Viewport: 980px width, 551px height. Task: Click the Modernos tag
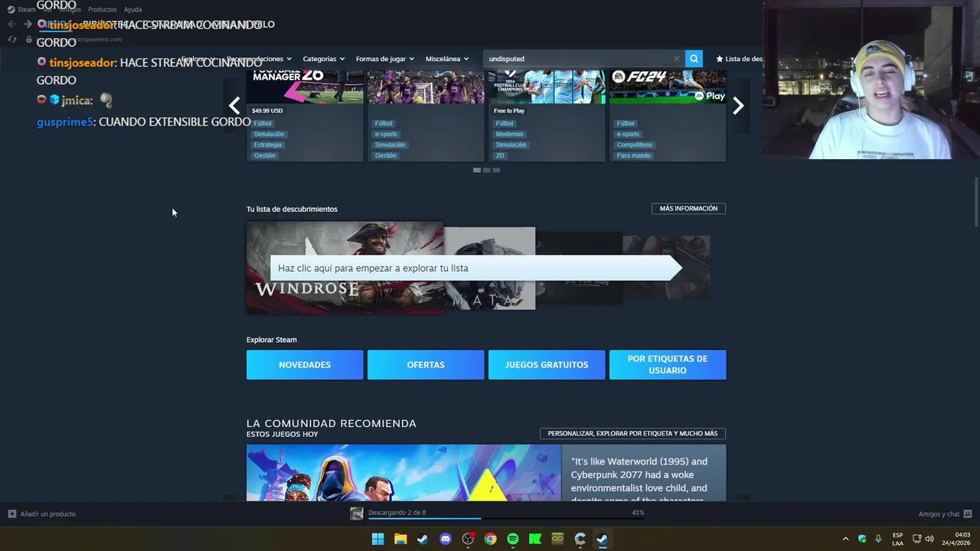click(508, 134)
